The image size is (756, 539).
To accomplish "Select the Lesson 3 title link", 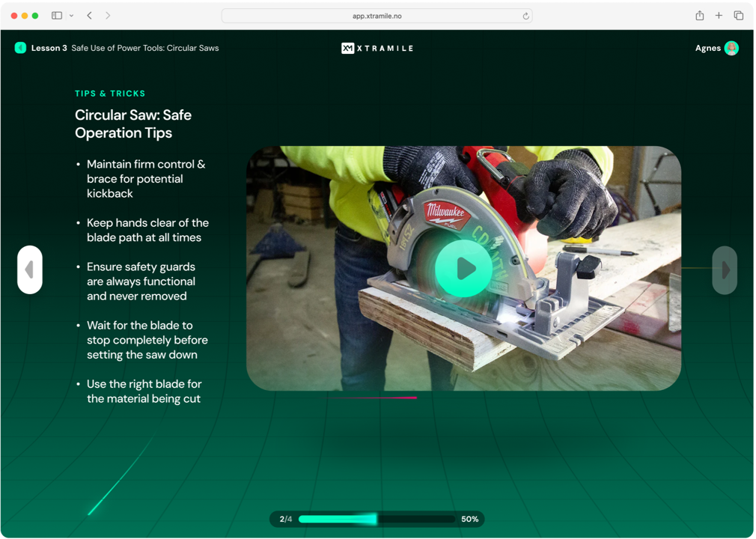I will (125, 48).
